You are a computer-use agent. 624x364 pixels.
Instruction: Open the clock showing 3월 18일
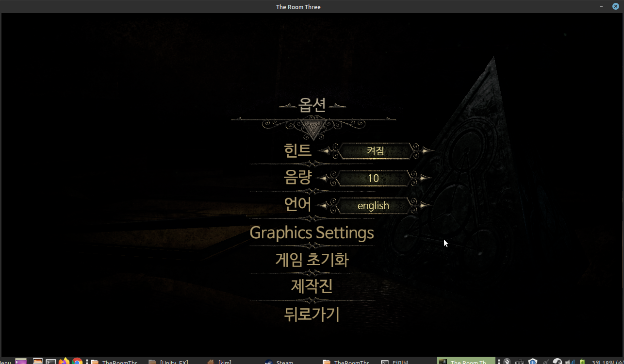[x=607, y=362]
